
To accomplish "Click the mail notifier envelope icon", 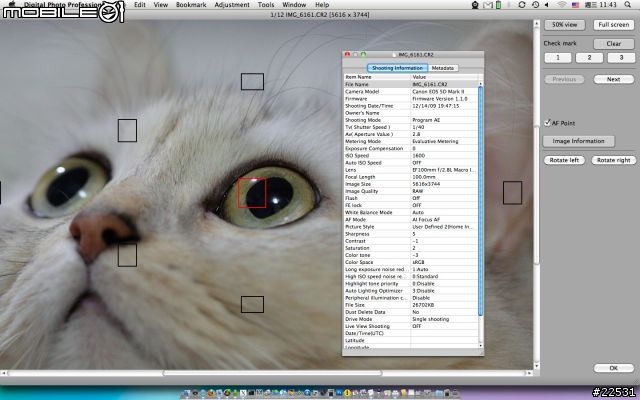I will (x=487, y=5).
